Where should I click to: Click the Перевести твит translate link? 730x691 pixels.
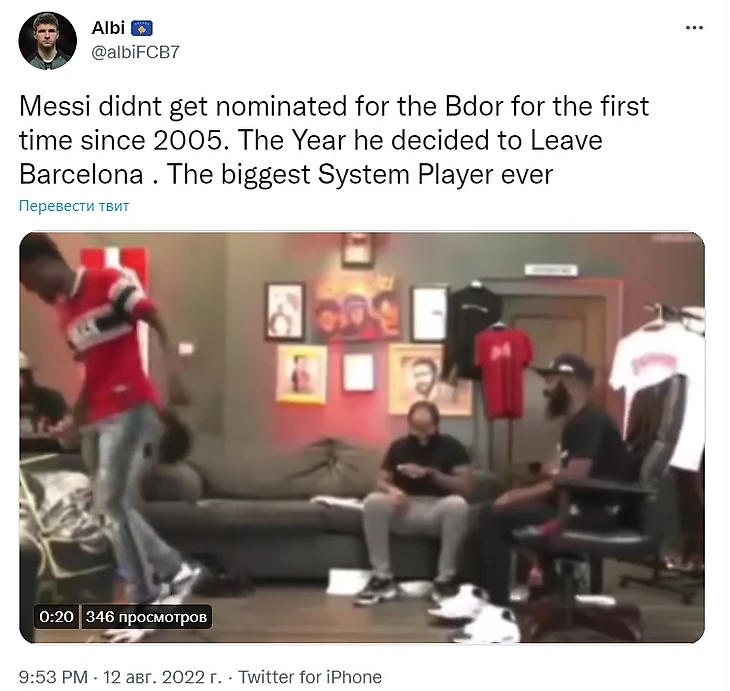point(74,206)
